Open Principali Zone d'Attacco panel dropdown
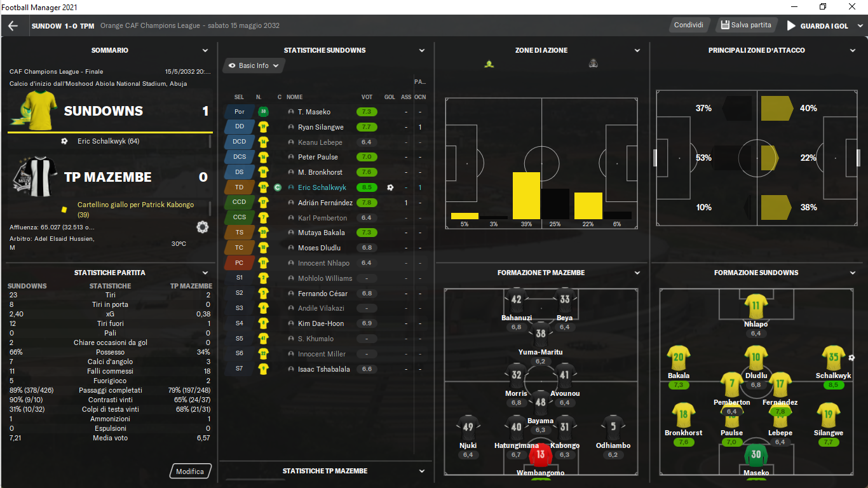Screen dimensions: 868x488 853,50
